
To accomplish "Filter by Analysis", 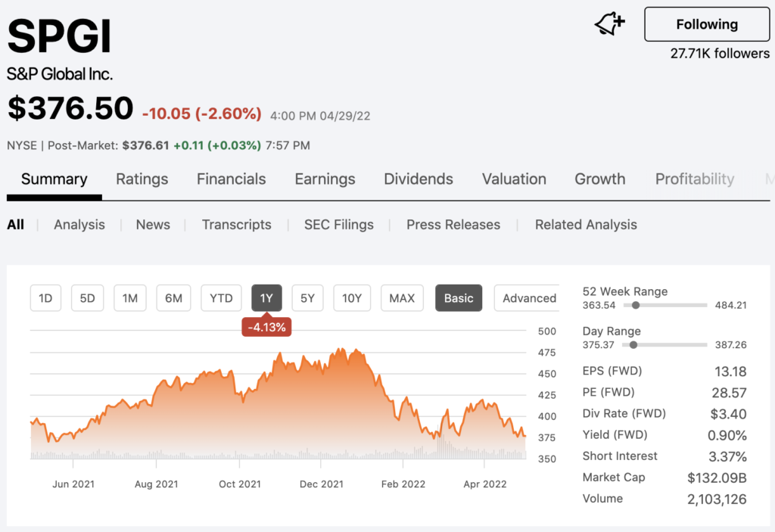I will click(x=79, y=225).
